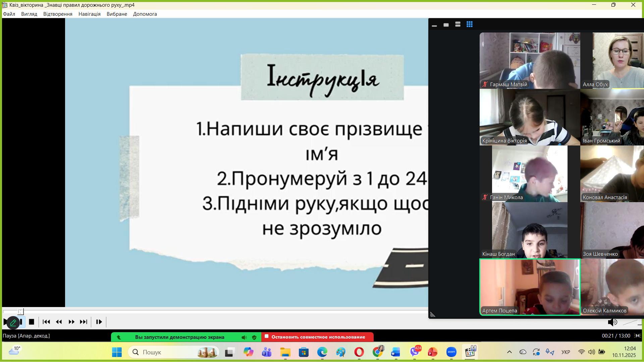The height and width of the screenshot is (362, 644).
Task: Click the Zoom annotation pencil icon
Action: coord(13,322)
